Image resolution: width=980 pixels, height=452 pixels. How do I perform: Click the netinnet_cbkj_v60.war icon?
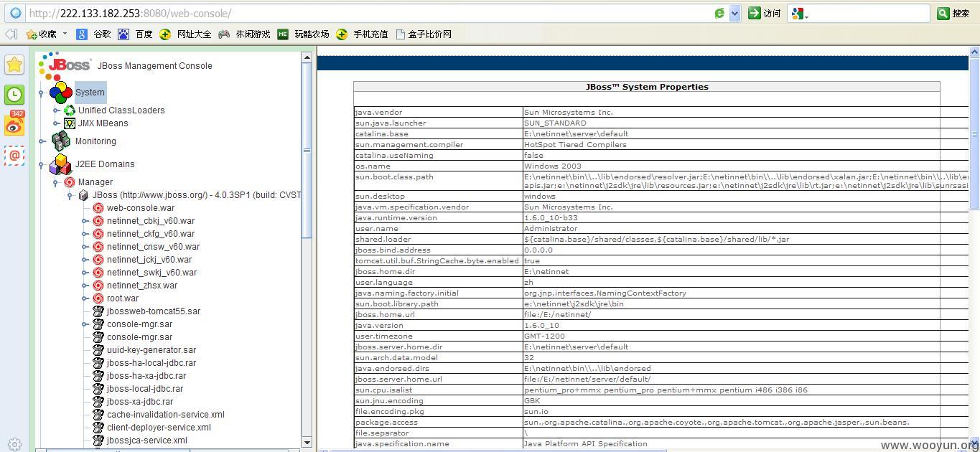click(x=98, y=221)
